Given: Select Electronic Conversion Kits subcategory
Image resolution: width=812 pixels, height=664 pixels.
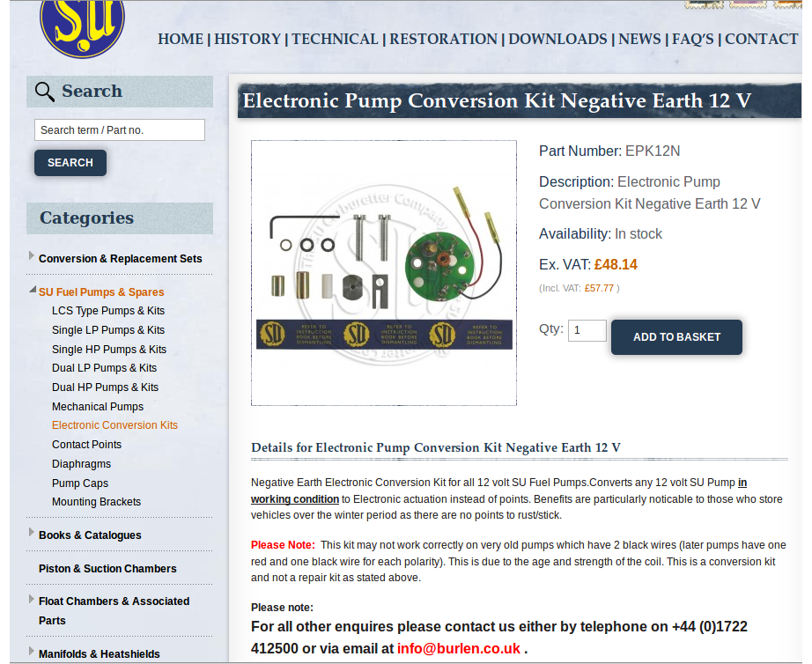Looking at the screenshot, I should (x=114, y=425).
